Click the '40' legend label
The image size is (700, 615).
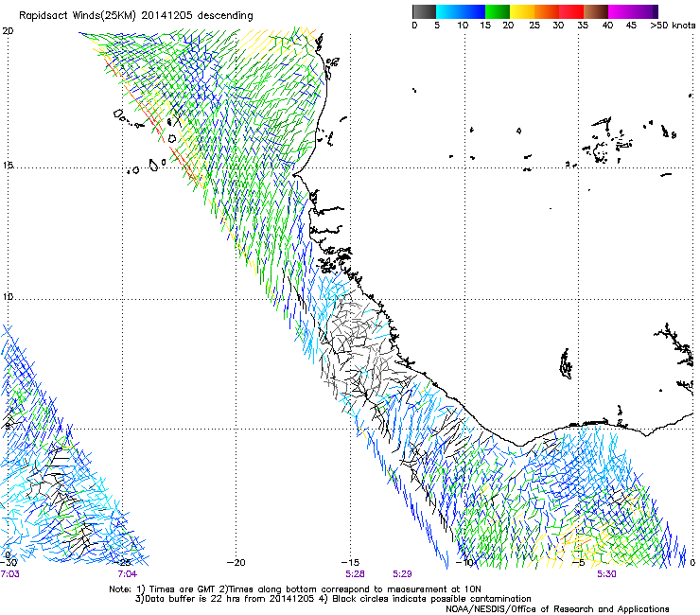(607, 26)
